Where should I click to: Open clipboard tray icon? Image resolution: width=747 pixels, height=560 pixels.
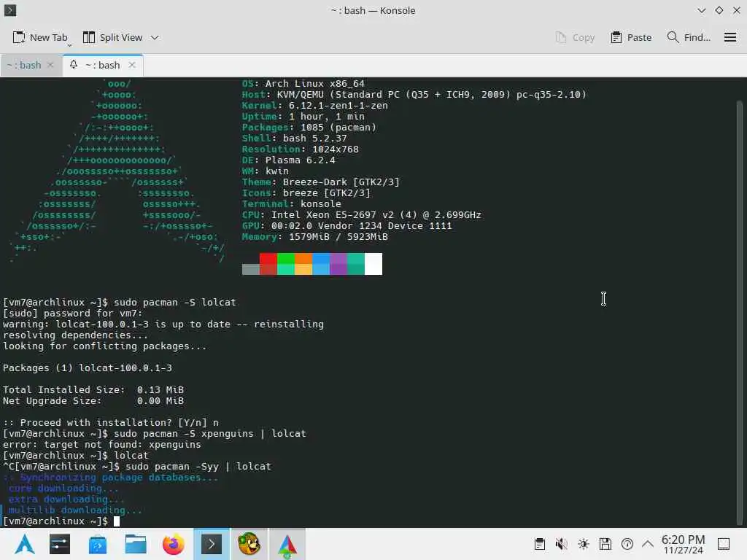[x=540, y=544]
